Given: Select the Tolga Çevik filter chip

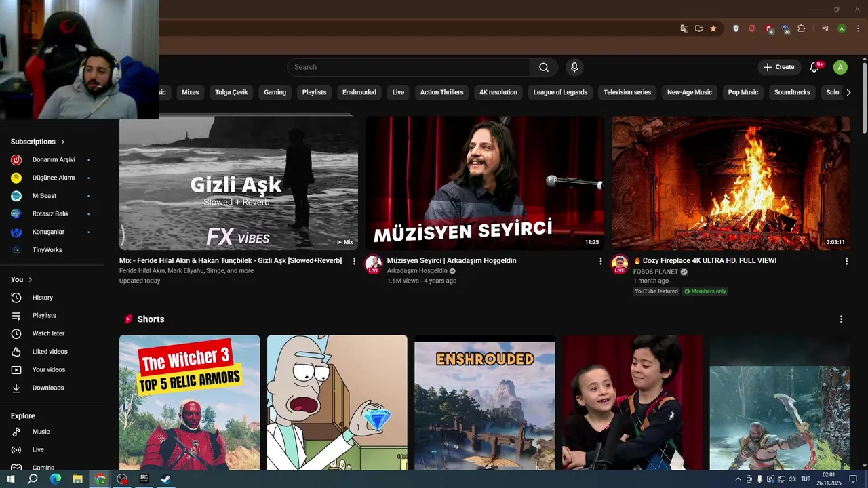Looking at the screenshot, I should pyautogui.click(x=231, y=92).
